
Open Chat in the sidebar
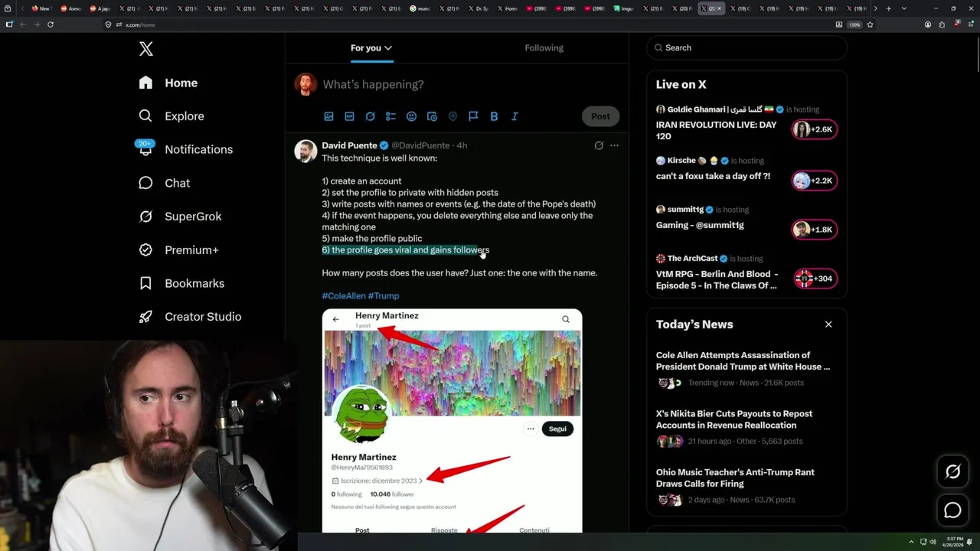[164, 183]
